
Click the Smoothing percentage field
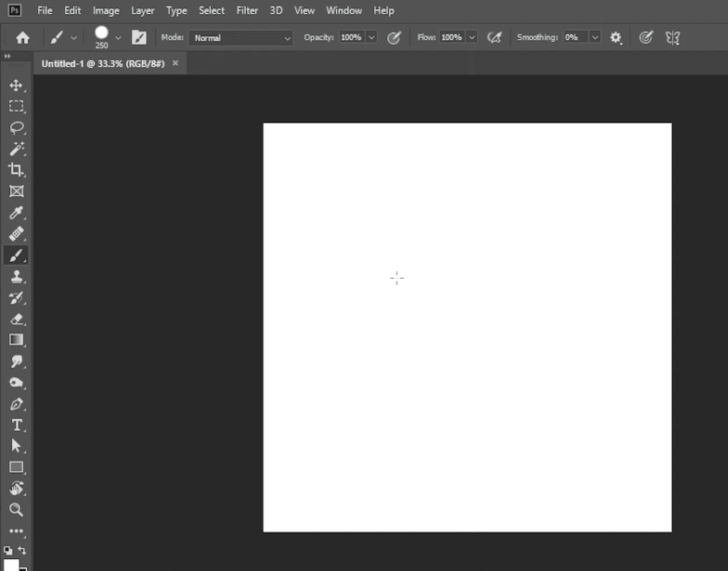pos(576,38)
